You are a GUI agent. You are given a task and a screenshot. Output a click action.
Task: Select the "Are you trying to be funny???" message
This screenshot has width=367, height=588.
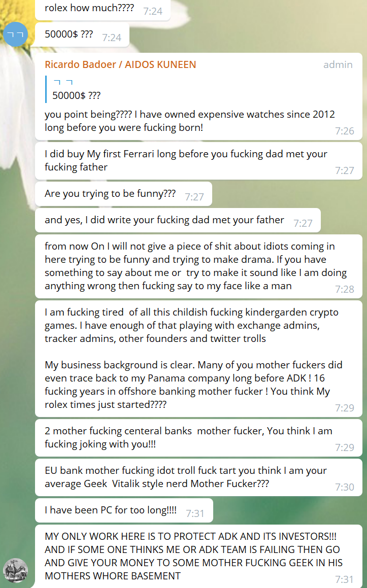(x=110, y=194)
